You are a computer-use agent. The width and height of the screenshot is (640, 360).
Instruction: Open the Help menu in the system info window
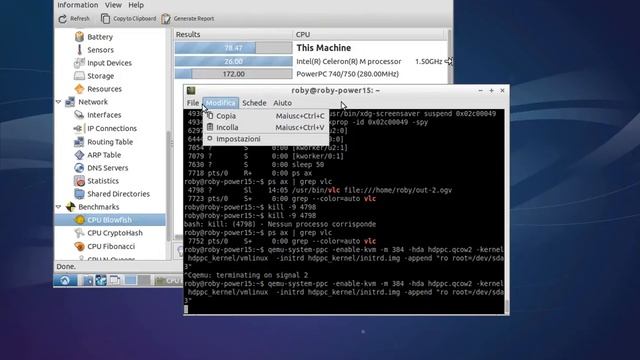[x=136, y=5]
